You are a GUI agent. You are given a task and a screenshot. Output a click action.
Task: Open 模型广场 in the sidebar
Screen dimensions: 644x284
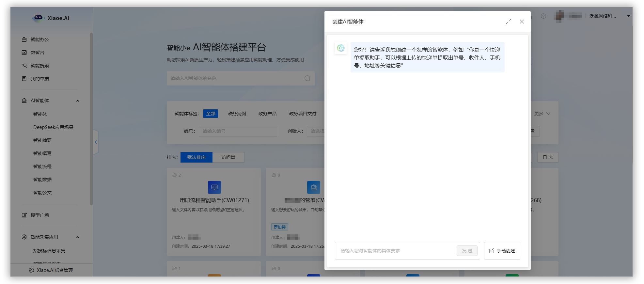(39, 215)
